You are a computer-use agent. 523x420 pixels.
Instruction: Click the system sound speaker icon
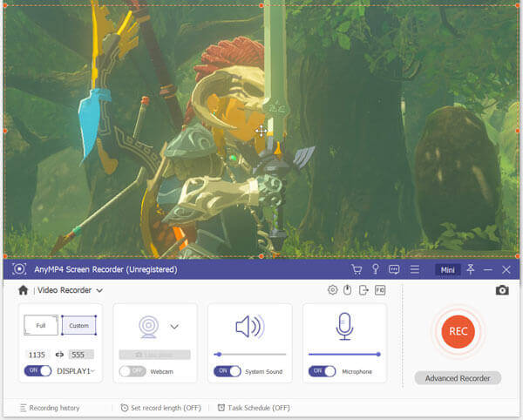tap(250, 327)
